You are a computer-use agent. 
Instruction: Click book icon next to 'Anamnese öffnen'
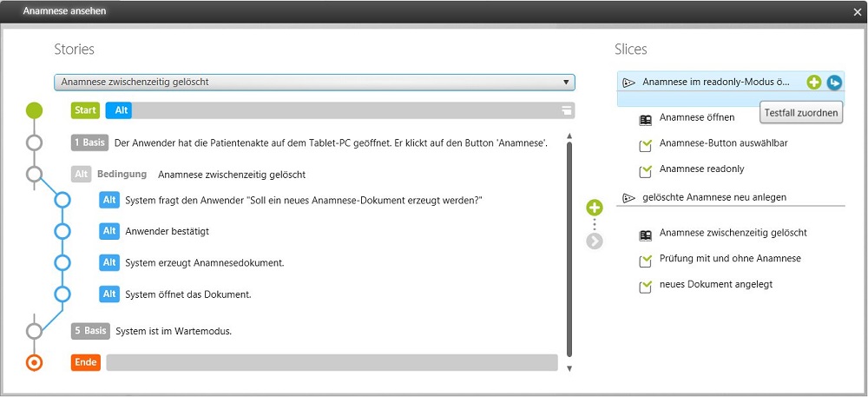point(645,119)
